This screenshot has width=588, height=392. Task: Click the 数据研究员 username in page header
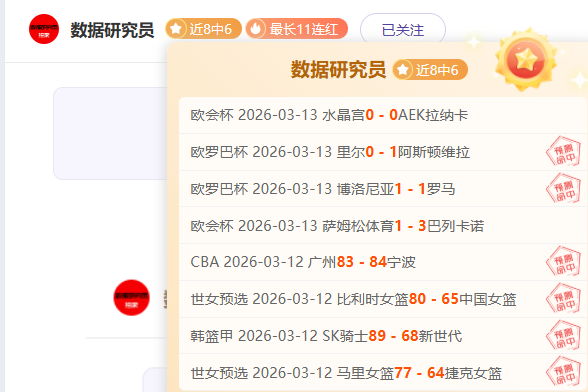pyautogui.click(x=112, y=30)
